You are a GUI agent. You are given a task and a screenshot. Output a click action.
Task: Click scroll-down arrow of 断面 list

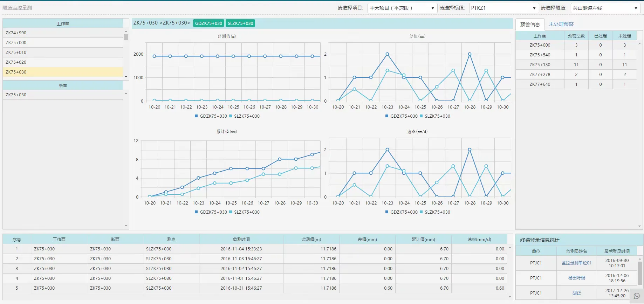point(126,226)
